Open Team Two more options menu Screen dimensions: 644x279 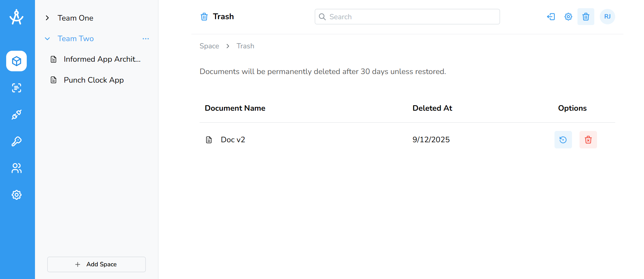tap(146, 39)
